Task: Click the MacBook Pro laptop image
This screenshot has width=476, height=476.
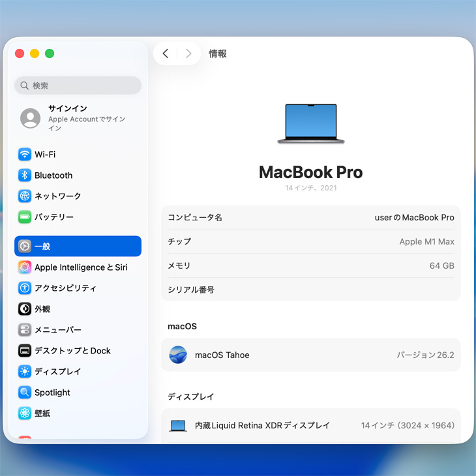Action: 310,124
